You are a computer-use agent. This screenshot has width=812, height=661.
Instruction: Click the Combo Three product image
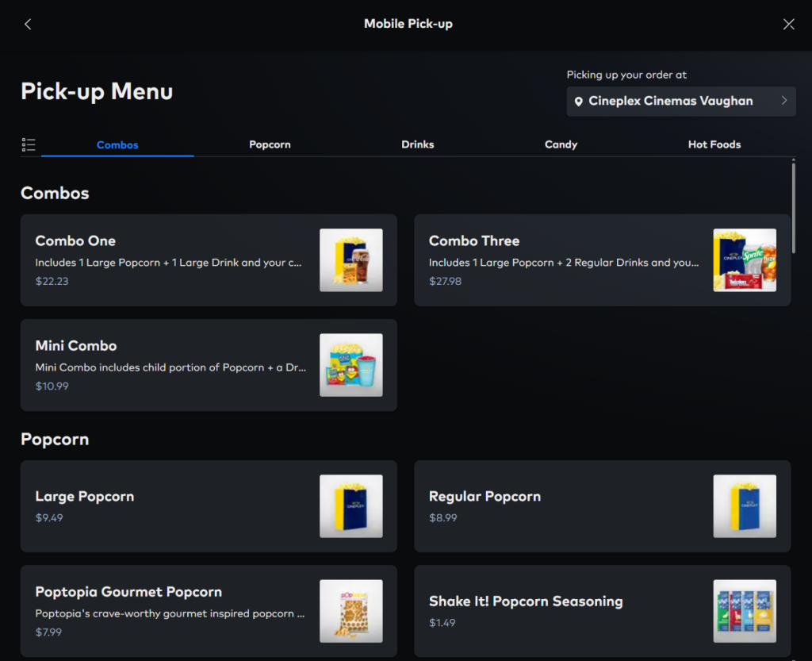pyautogui.click(x=744, y=260)
